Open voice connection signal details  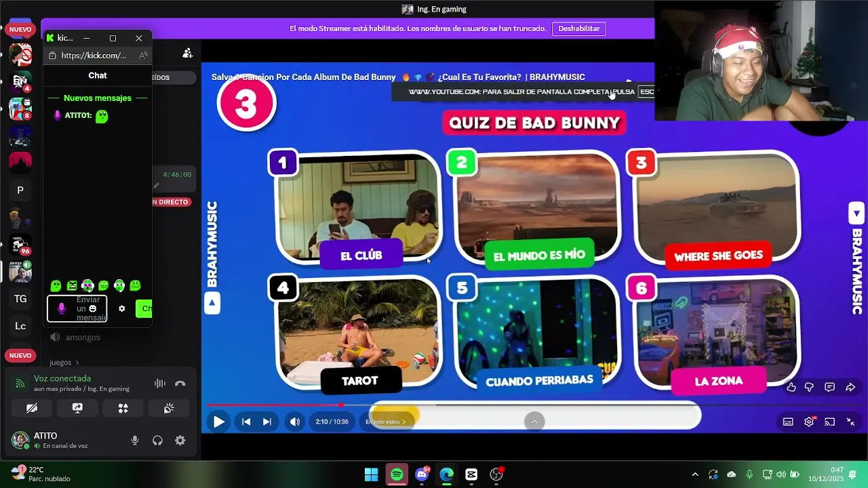[x=20, y=384]
